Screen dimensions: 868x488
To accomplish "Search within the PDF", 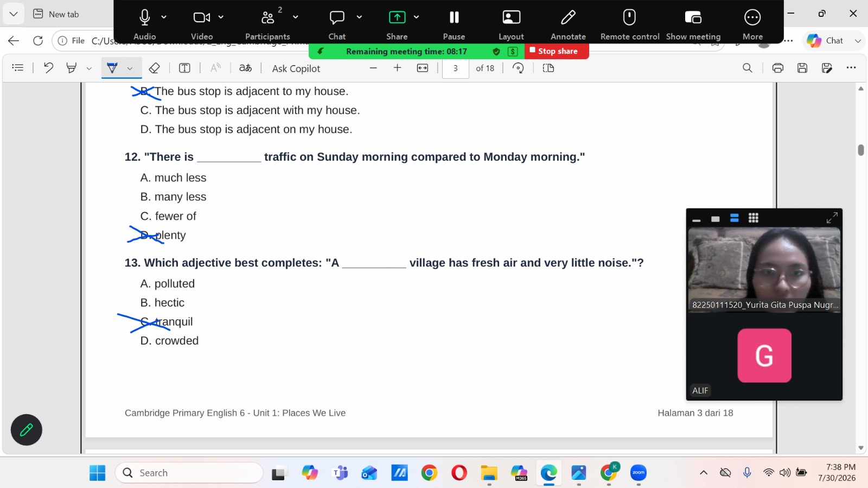I will pyautogui.click(x=748, y=68).
